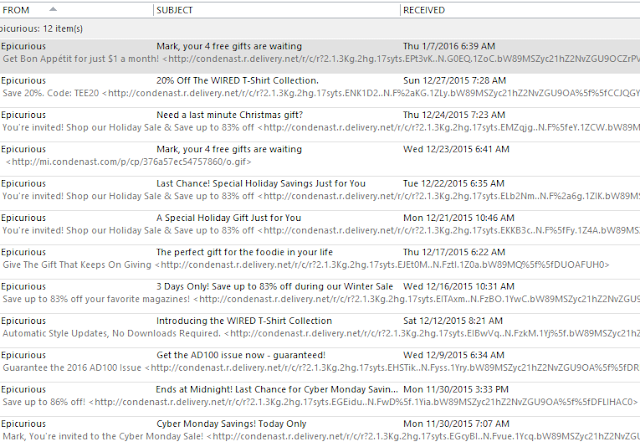Click date 'Mon 11/30/2015 3:33 PM'

pos(456,389)
